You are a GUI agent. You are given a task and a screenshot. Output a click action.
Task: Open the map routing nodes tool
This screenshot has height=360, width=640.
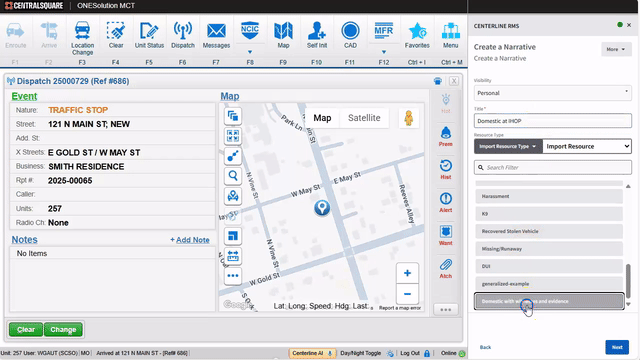tap(233, 156)
